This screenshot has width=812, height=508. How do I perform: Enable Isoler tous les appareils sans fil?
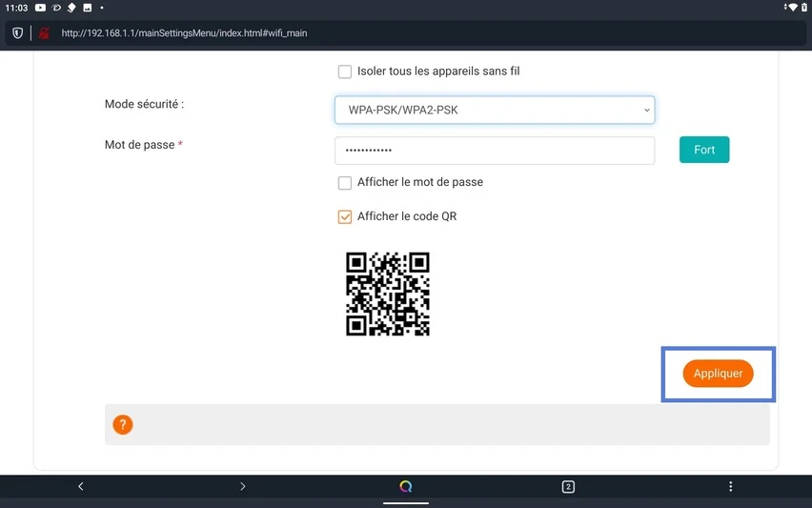point(345,71)
